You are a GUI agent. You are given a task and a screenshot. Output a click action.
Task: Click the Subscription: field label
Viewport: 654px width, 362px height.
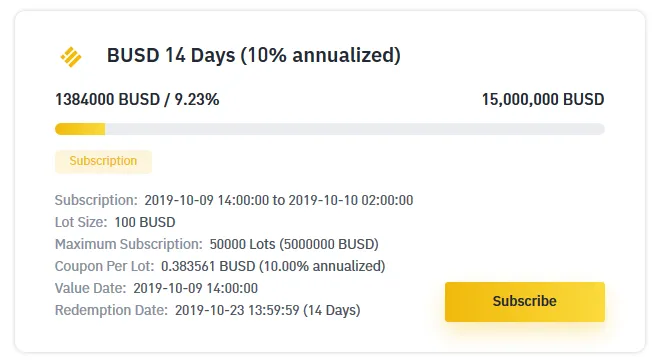point(96,200)
